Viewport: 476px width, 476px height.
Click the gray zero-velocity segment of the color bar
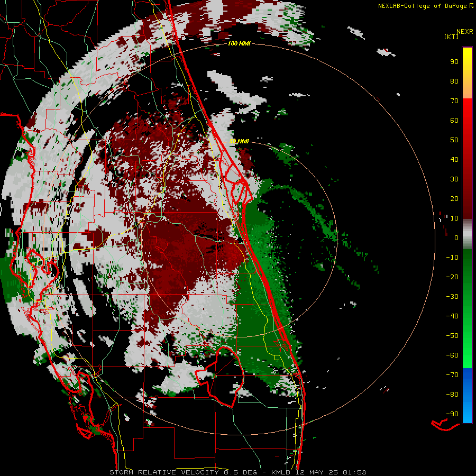coord(467,234)
